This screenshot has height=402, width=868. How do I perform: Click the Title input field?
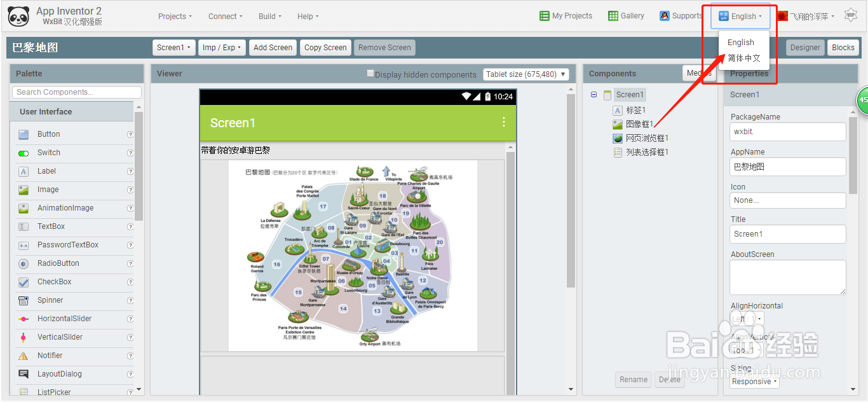[x=788, y=234]
